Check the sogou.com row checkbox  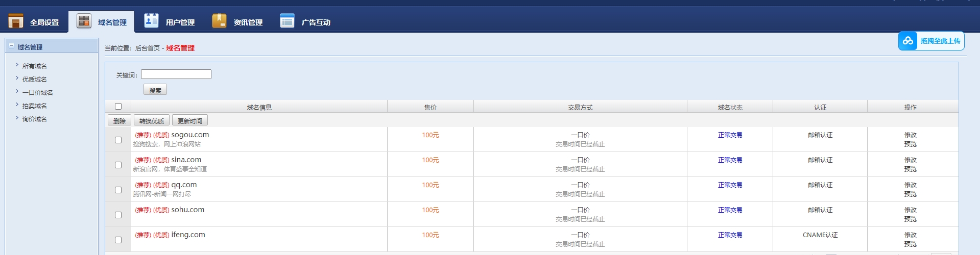118,140
